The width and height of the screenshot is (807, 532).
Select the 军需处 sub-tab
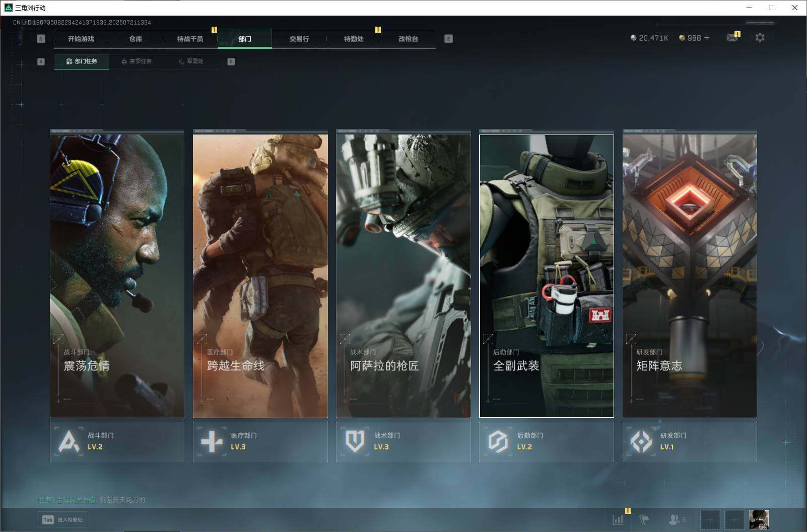point(191,61)
